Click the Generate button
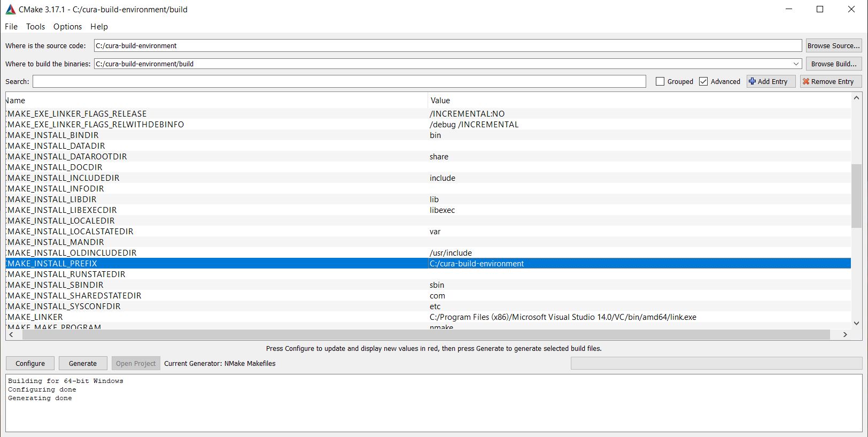This screenshot has width=868, height=437. tap(83, 363)
